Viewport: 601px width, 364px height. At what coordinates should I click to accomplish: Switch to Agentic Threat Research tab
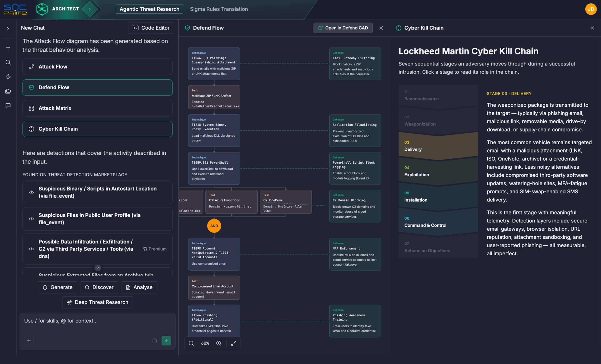[149, 9]
